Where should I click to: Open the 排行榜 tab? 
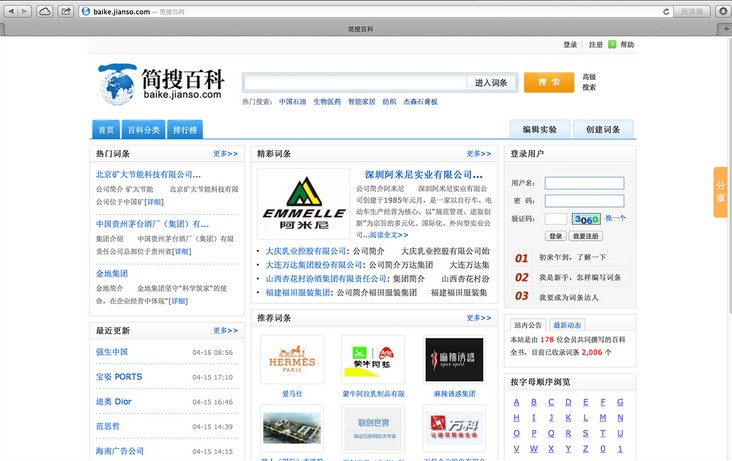pyautogui.click(x=185, y=129)
